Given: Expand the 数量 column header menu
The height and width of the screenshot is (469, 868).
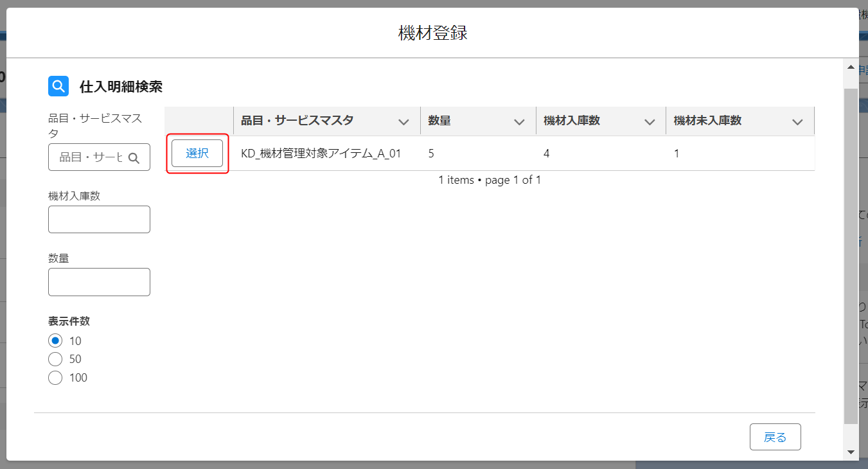Looking at the screenshot, I should point(519,121).
